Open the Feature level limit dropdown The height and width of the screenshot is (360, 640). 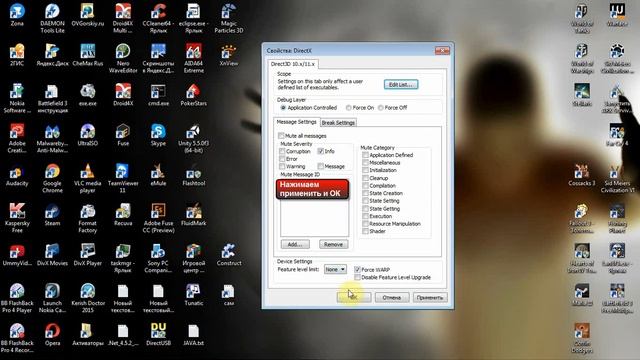pos(335,269)
